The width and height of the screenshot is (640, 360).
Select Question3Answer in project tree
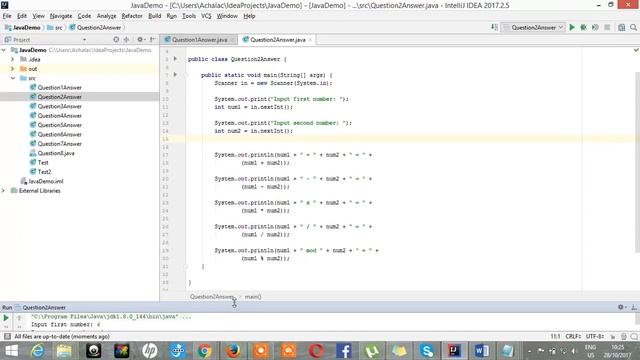(x=60, y=106)
